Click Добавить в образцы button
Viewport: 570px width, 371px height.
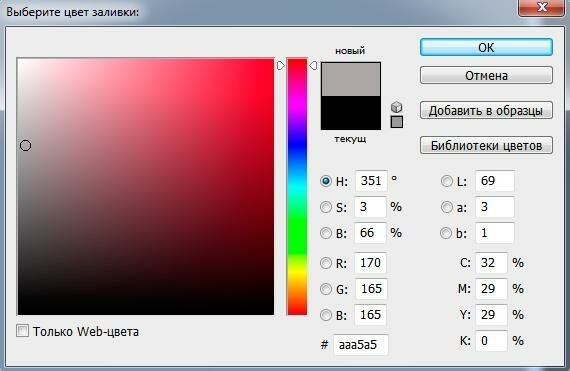486,110
